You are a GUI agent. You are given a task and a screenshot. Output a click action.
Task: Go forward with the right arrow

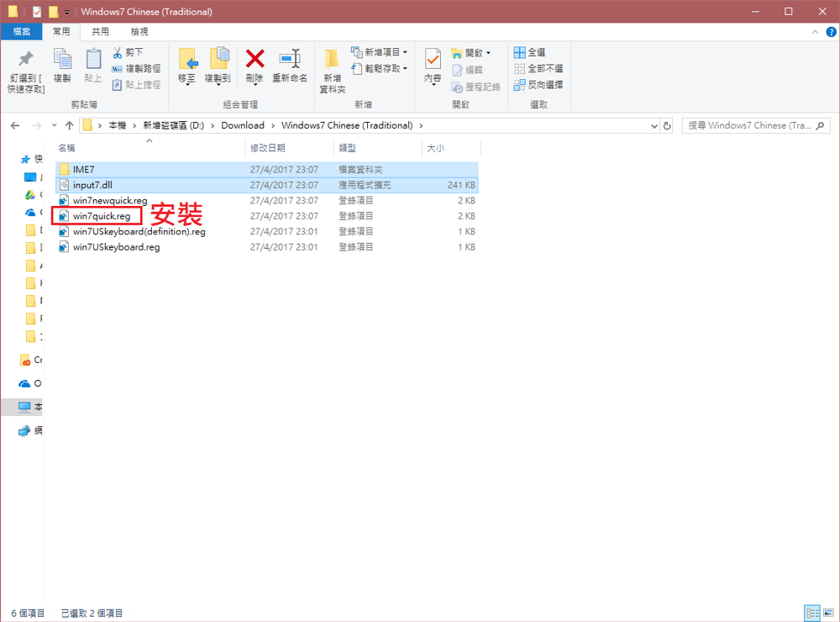pos(36,125)
